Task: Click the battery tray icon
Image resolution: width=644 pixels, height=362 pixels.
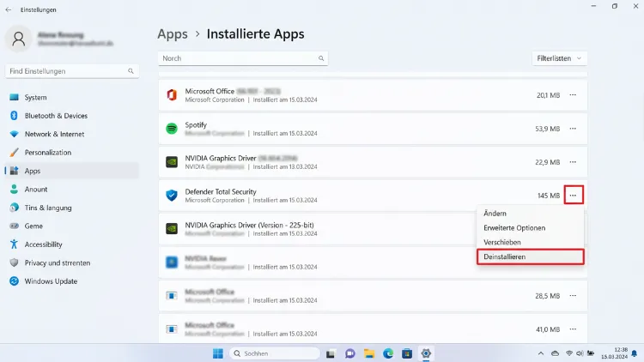Action: [591, 353]
